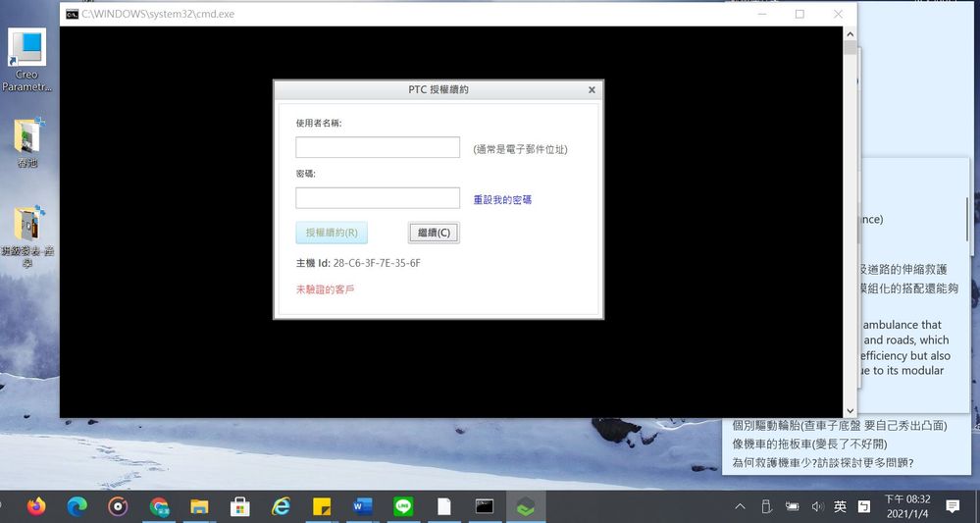Click the cmd window scrollbar down arrow

[850, 410]
